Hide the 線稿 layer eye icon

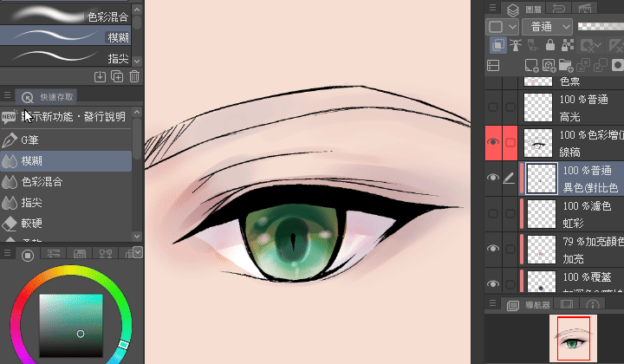click(493, 142)
